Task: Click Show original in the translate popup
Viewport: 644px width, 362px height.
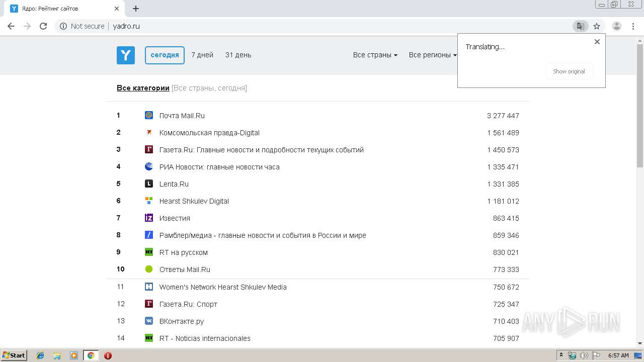Action: tap(569, 71)
